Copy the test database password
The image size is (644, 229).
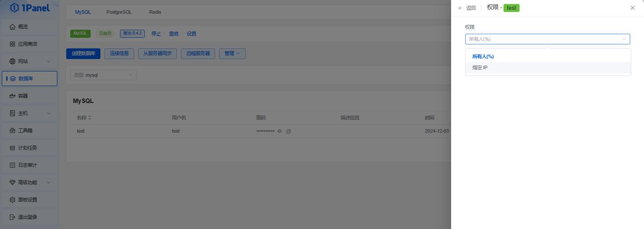288,131
